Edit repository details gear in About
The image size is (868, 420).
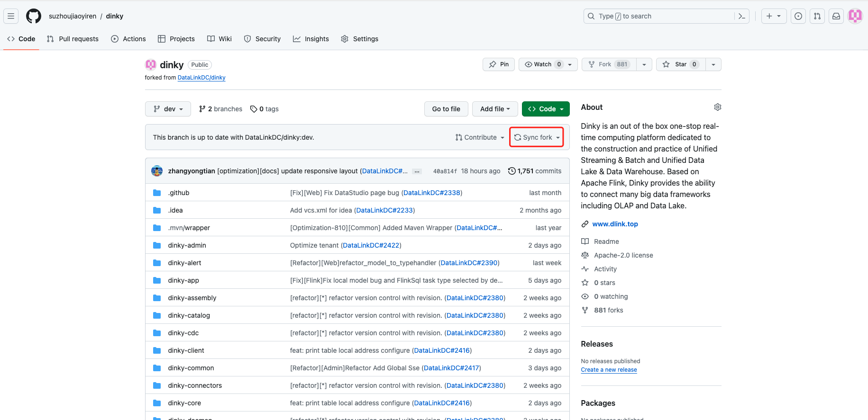[x=718, y=107]
